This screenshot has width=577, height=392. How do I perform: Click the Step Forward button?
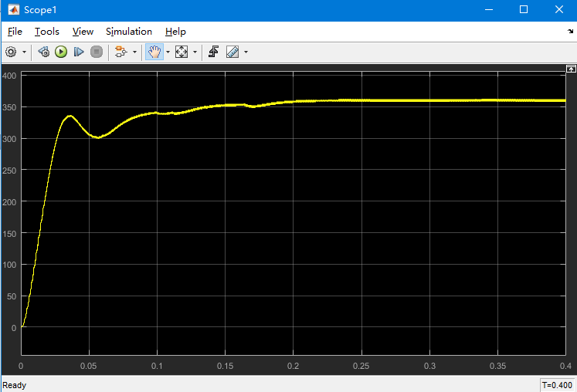click(x=78, y=52)
